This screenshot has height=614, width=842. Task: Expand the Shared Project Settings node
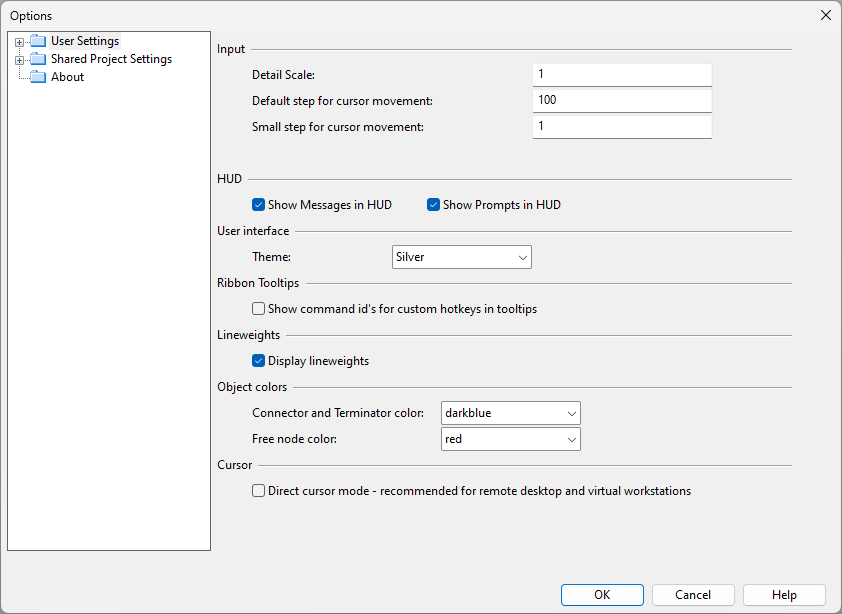click(x=19, y=60)
